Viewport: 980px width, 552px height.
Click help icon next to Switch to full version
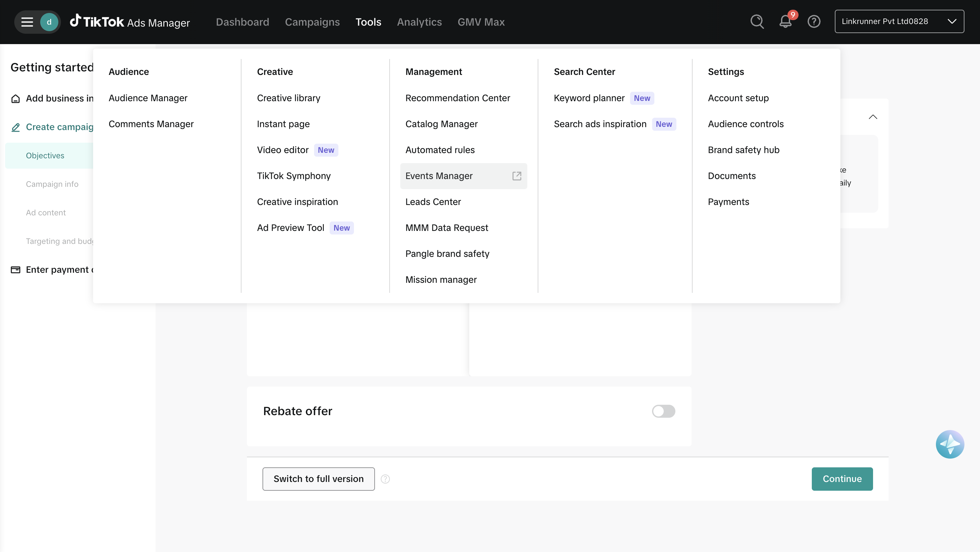pos(385,479)
